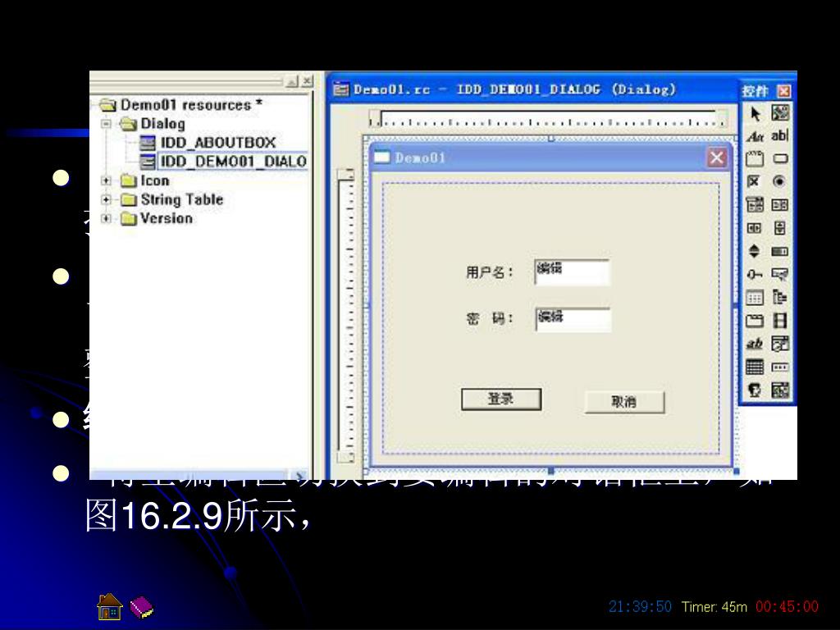
Task: Select the 密 码 static label
Action: 490,319
